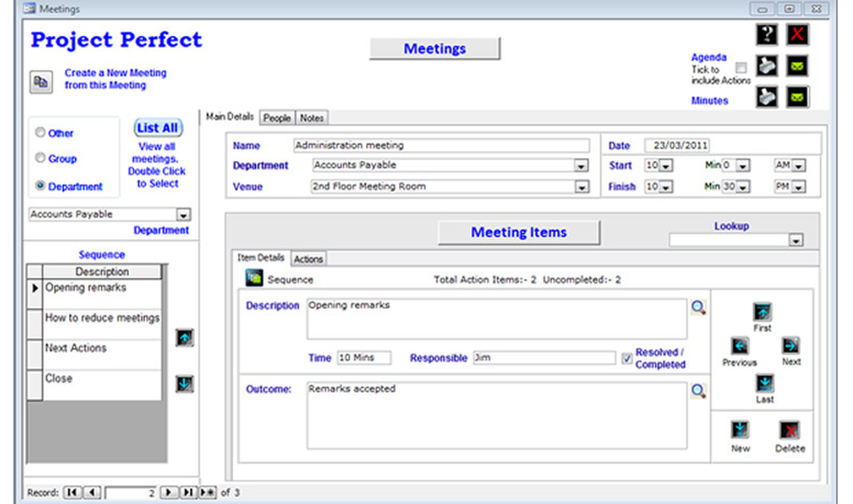Jump to the last record using record navigation
This screenshot has height=504, width=853.
click(x=189, y=492)
